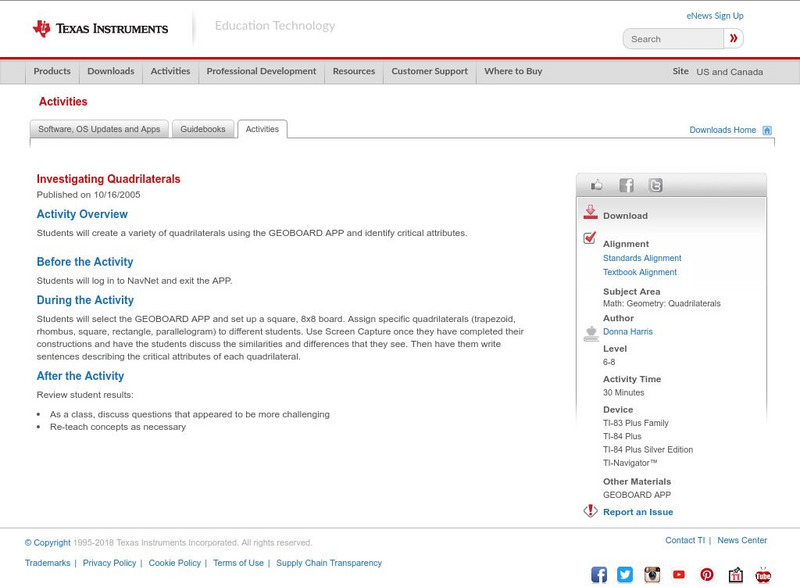Open the Resources menu

tap(354, 71)
